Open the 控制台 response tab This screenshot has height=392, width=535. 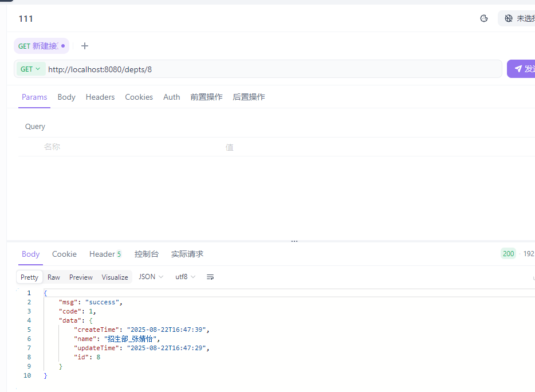click(146, 254)
